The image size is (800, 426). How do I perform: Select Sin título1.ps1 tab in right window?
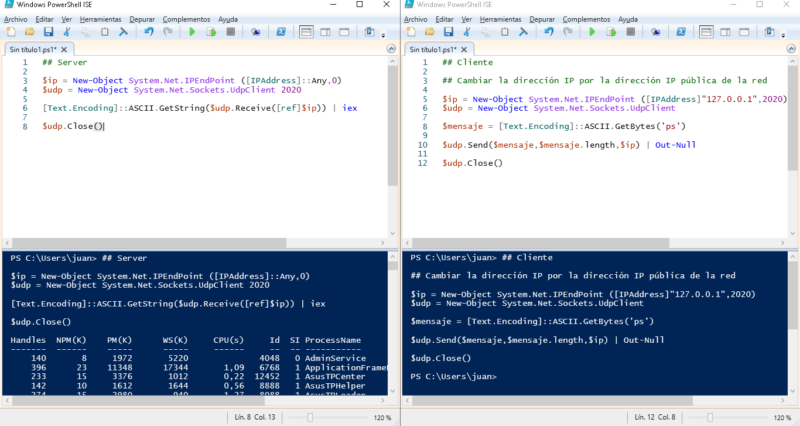coord(434,49)
